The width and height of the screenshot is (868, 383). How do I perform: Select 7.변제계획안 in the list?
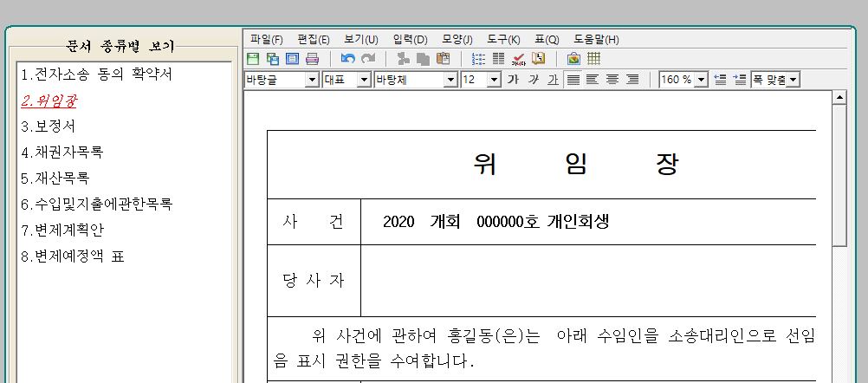point(62,230)
